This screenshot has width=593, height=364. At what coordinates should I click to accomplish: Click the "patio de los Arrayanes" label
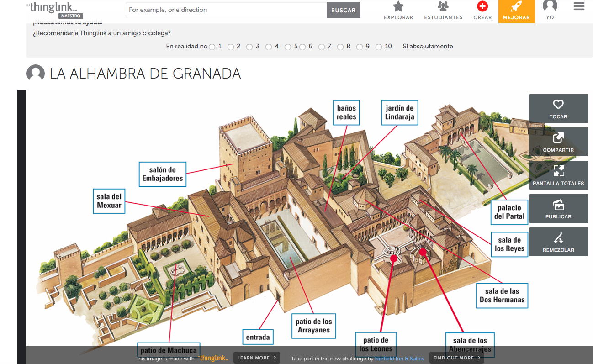tap(315, 326)
